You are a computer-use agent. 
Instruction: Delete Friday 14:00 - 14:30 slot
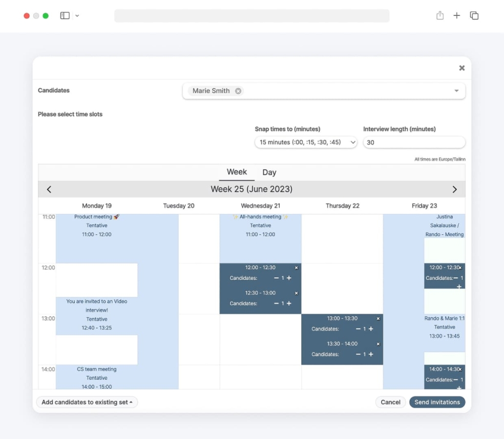(x=460, y=369)
